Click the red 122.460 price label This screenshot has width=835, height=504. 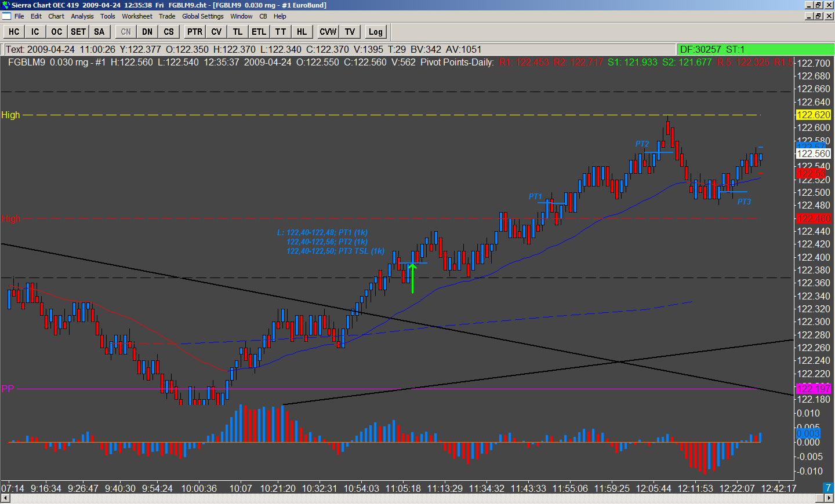(x=814, y=218)
